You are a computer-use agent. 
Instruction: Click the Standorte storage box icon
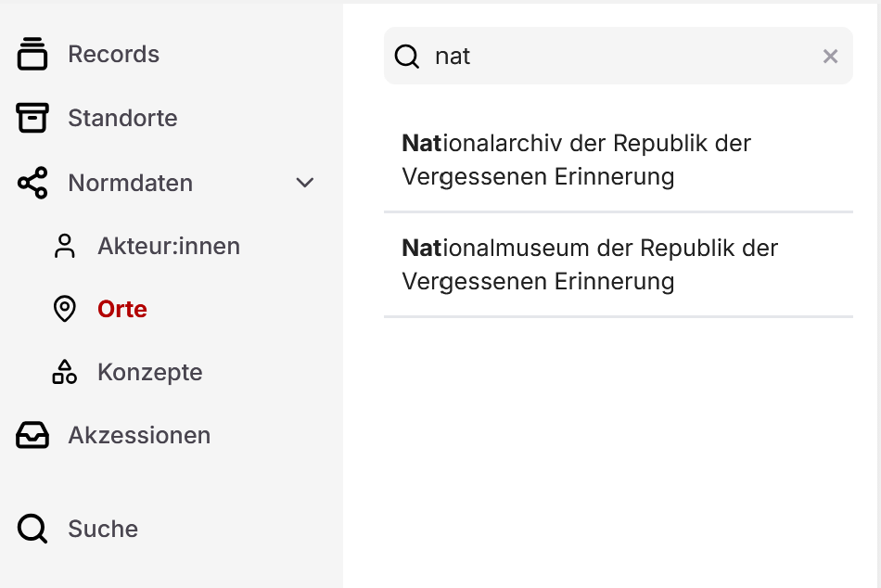[32, 118]
